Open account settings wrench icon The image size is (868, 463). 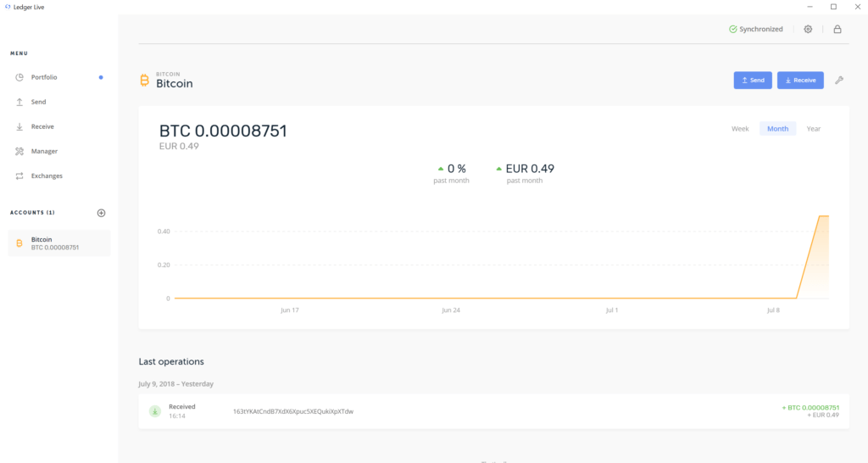pyautogui.click(x=839, y=81)
